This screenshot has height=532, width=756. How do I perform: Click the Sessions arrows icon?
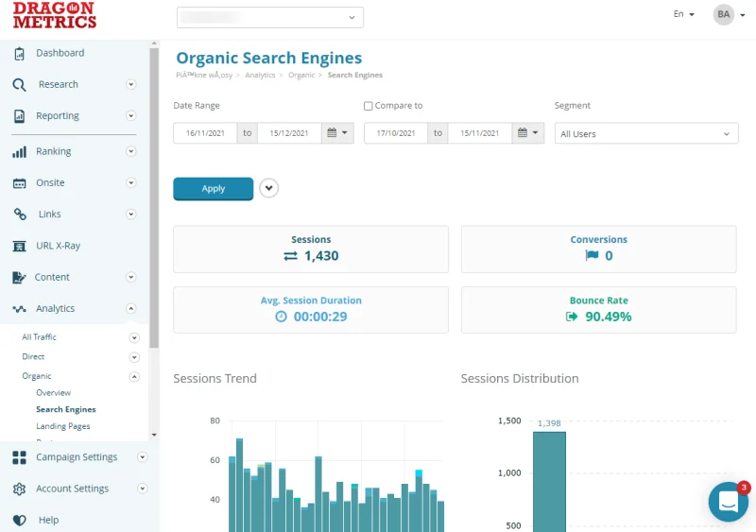pyautogui.click(x=290, y=256)
